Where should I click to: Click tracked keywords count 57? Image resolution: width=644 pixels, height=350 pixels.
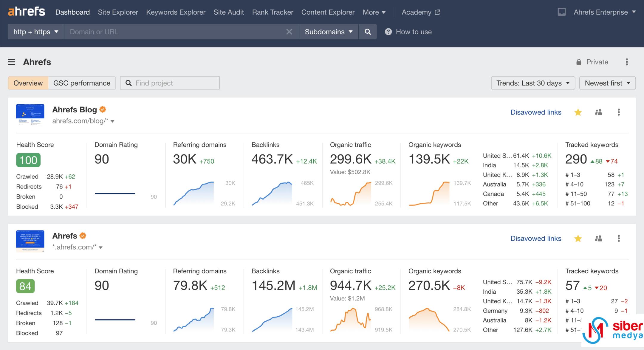(x=572, y=286)
